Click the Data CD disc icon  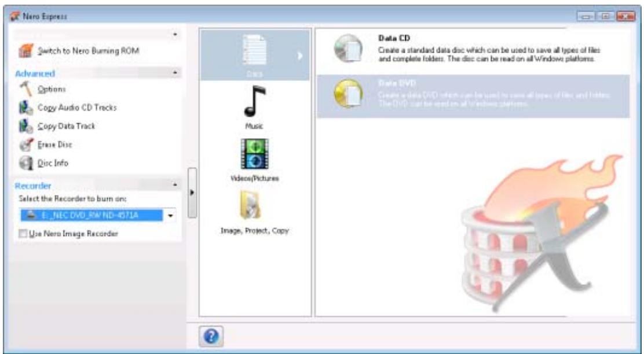(348, 49)
